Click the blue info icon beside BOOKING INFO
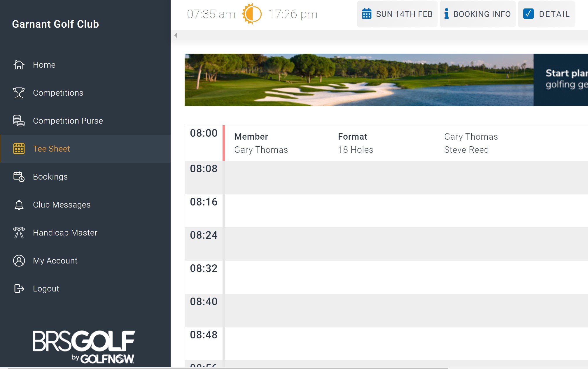The image size is (588, 369). click(446, 14)
